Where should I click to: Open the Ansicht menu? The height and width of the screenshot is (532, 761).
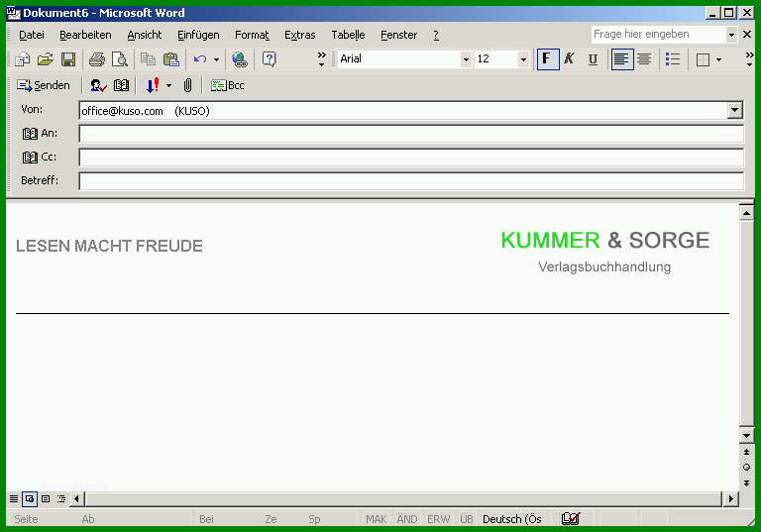tap(145, 35)
